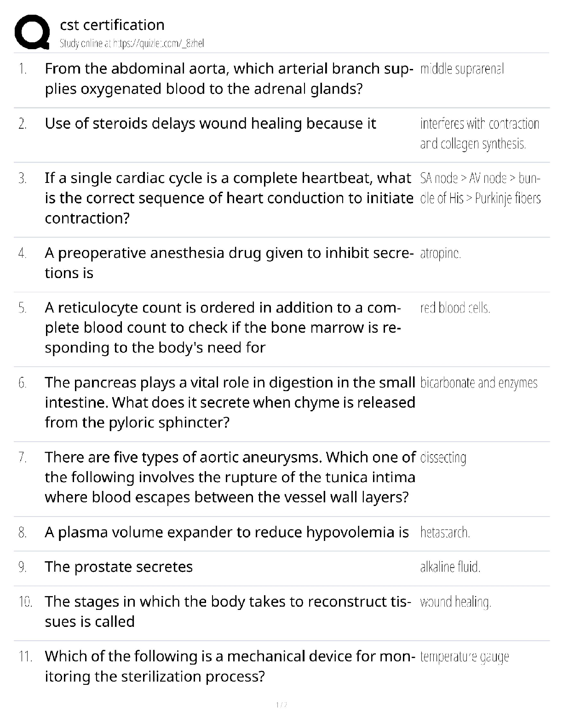Select the aortic aneurysms question
This screenshot has width=563, height=728.
tap(230, 477)
